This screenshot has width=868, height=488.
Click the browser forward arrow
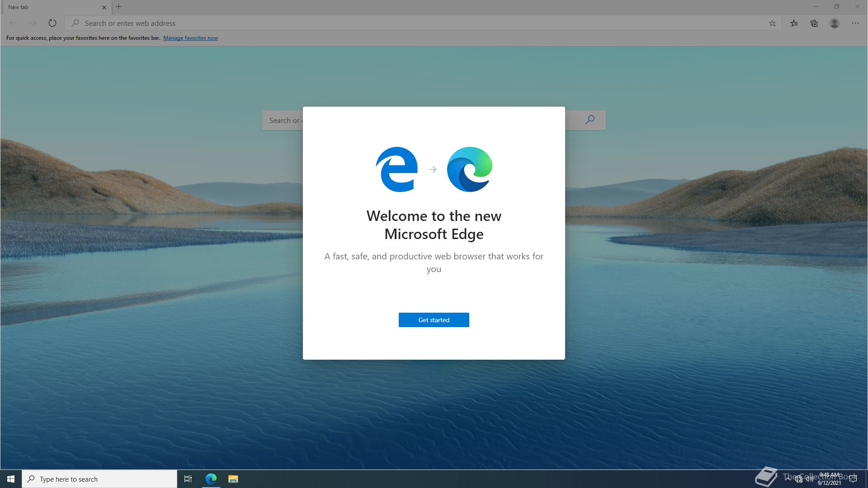(32, 23)
